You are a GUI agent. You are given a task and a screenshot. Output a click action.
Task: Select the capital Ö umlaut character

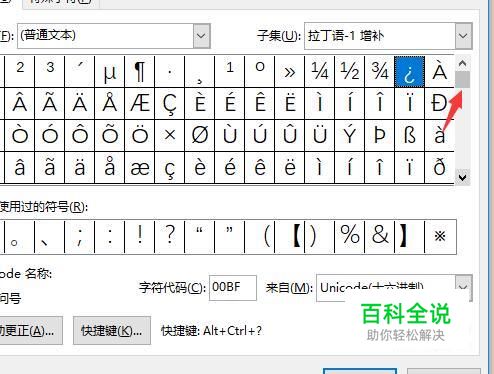(140, 135)
